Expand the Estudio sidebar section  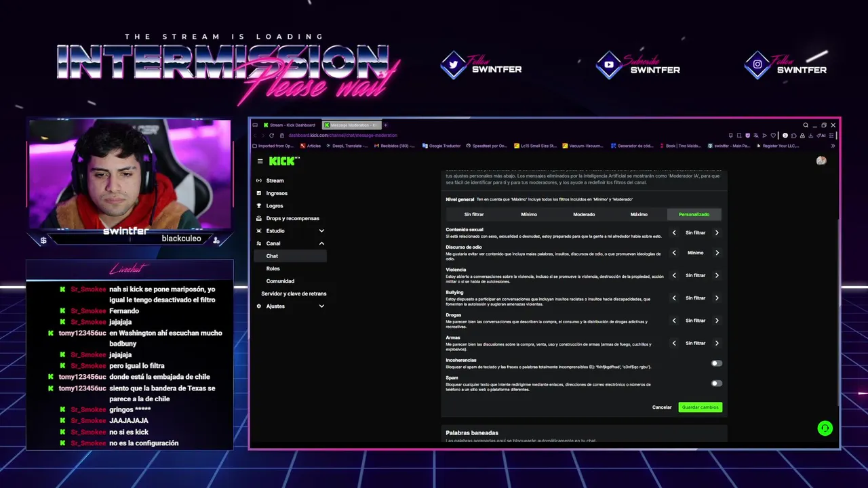(x=321, y=231)
